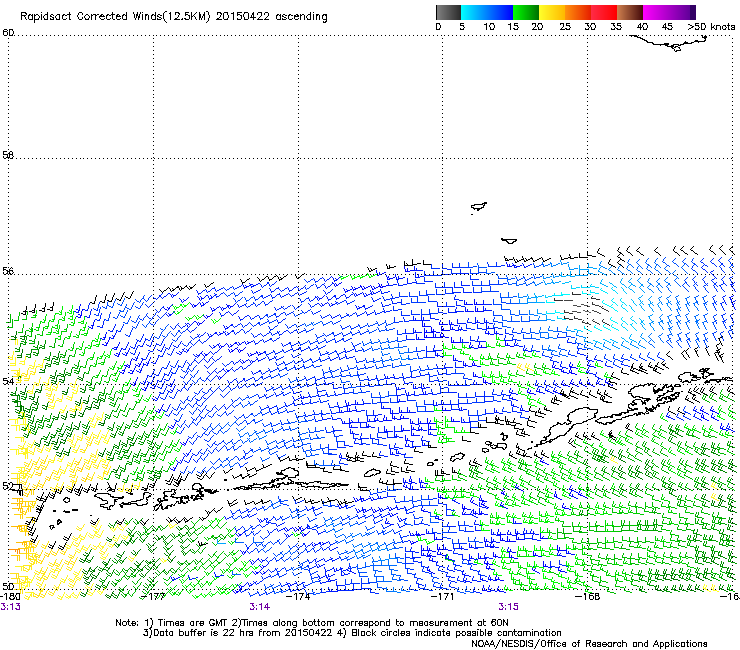Click the longitude label '-171' on the bottom axis
This screenshot has width=740, height=650.
click(443, 597)
